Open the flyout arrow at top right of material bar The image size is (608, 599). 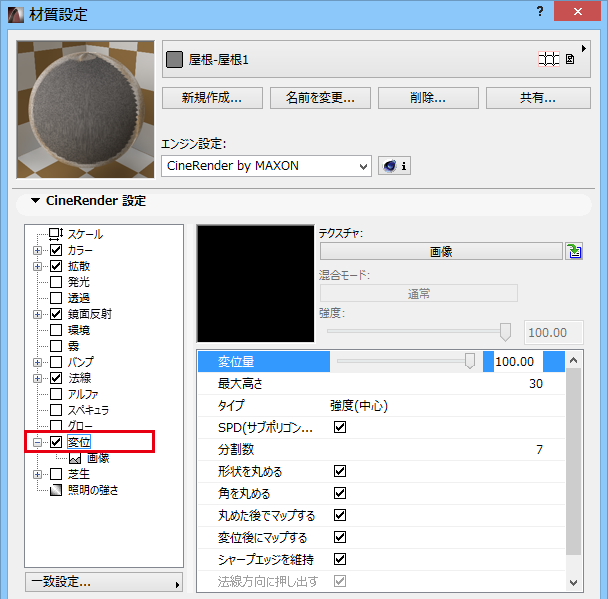[x=583, y=48]
